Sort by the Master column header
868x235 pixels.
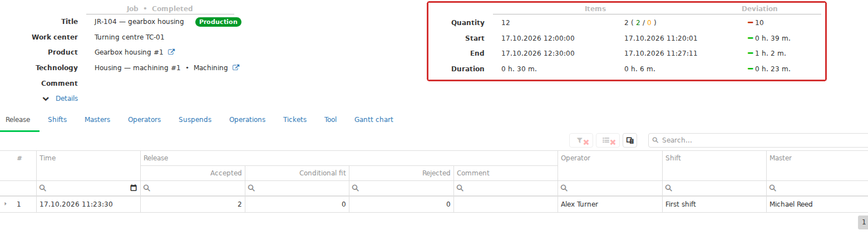817,165
